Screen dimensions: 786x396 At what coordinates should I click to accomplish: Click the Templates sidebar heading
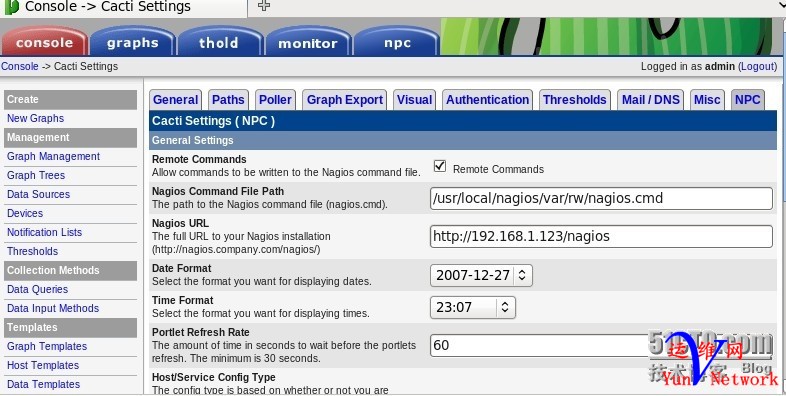coord(70,327)
